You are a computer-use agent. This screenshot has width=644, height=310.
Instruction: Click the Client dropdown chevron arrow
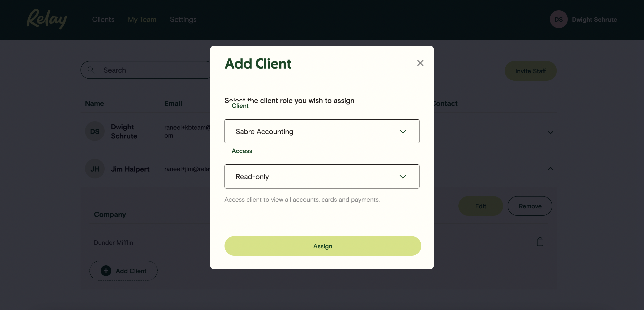pos(403,131)
